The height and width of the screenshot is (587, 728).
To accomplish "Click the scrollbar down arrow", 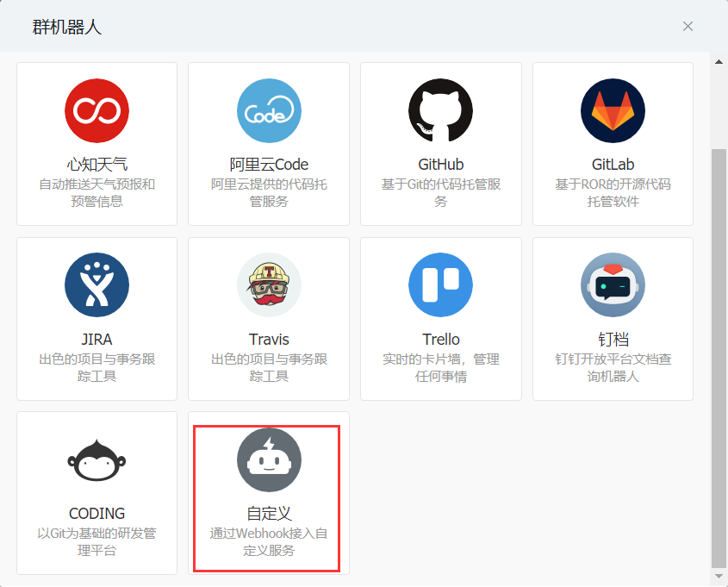I will [719, 576].
